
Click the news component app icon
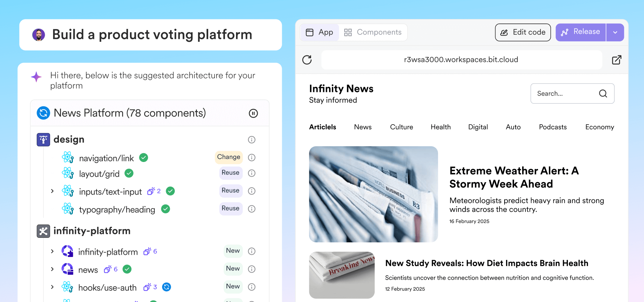(67, 269)
